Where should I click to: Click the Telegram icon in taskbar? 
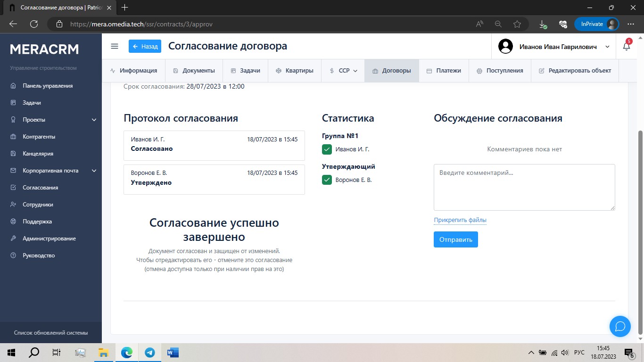150,353
